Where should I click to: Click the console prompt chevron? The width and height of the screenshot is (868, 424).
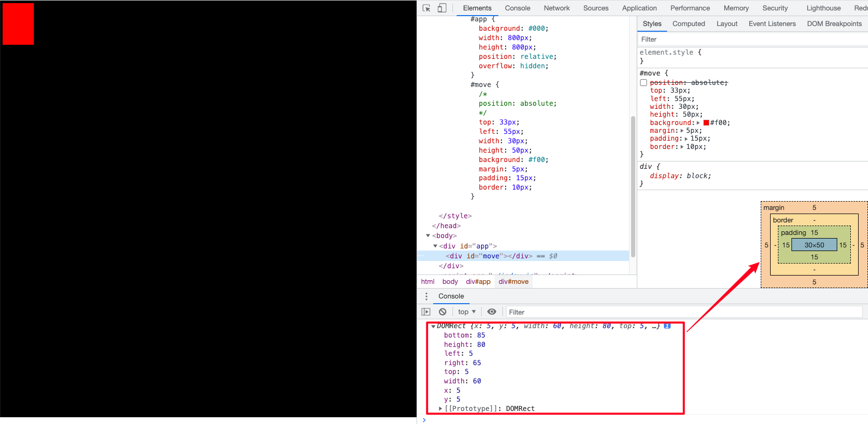tap(424, 420)
